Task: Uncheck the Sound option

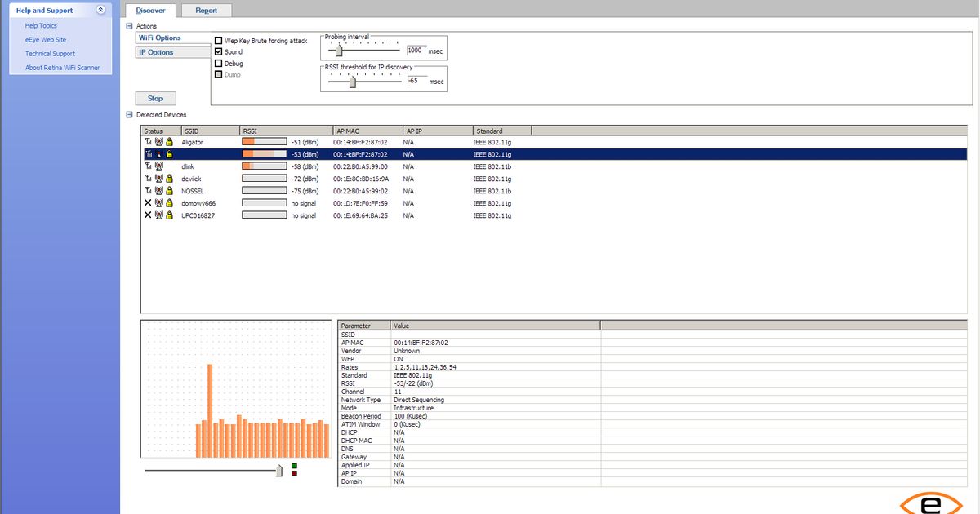Action: click(x=218, y=51)
